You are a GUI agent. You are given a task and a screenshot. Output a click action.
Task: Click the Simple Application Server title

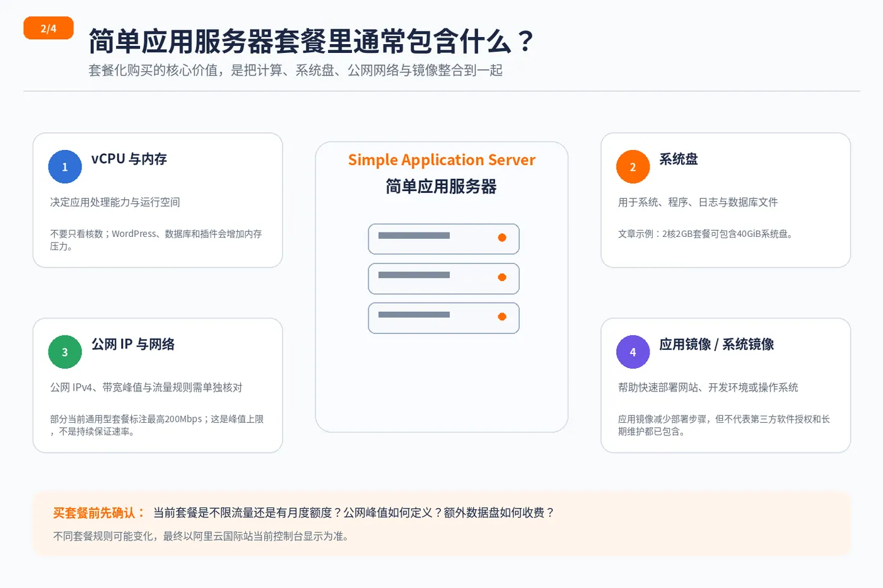coord(441,160)
